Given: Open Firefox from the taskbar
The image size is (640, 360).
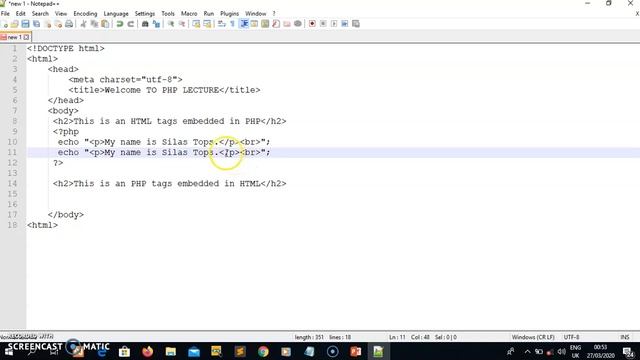Looking at the screenshot, I should coord(147,351).
